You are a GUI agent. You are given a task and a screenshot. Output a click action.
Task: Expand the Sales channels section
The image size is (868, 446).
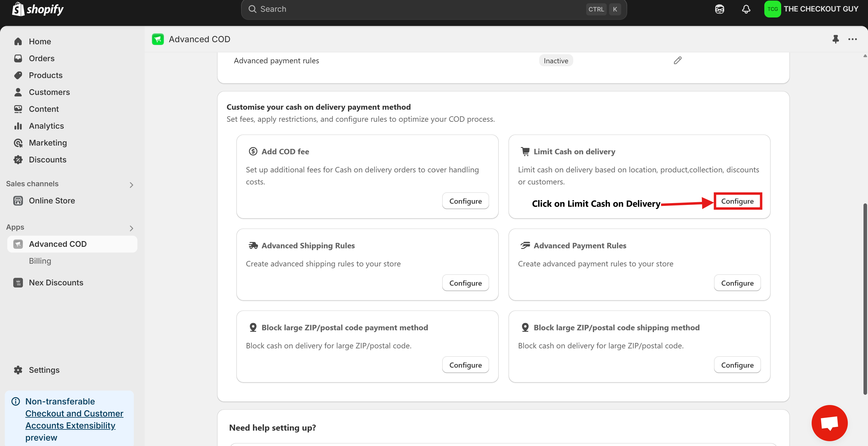pos(131,185)
